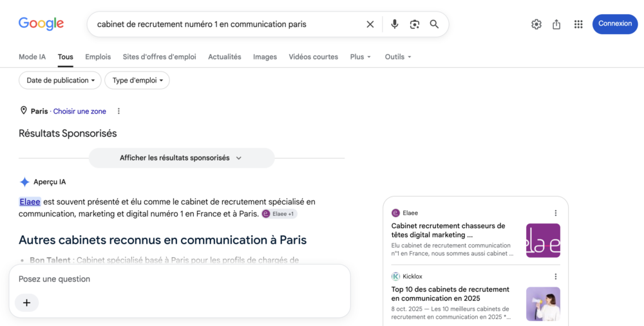Click the Choisir une zone link

tap(80, 111)
